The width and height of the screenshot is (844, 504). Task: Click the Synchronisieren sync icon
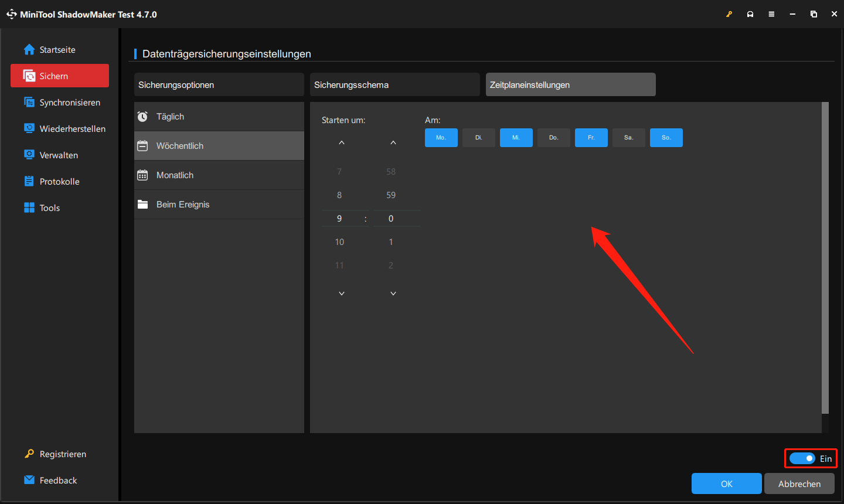[x=29, y=103]
